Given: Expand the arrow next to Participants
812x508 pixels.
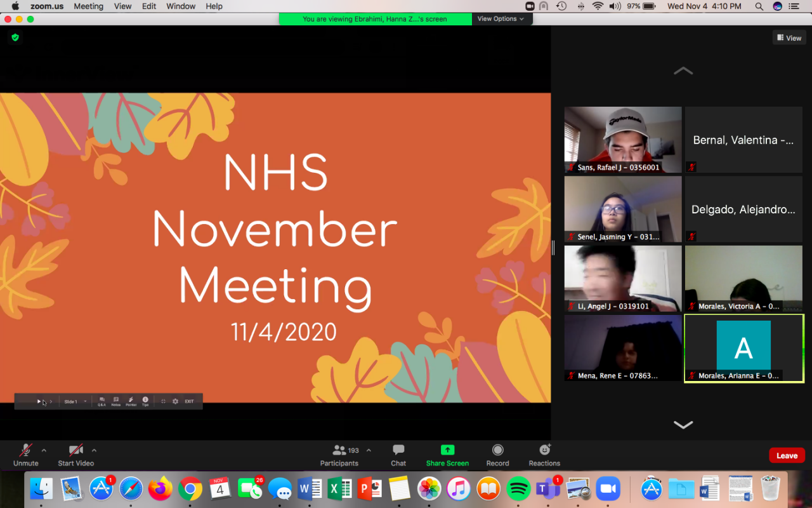Looking at the screenshot, I should [369, 450].
